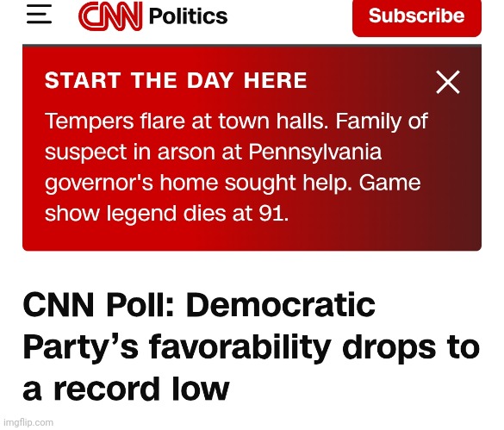This screenshot has height=430, width=504.
Task: Open the Politics section label
Action: (188, 16)
